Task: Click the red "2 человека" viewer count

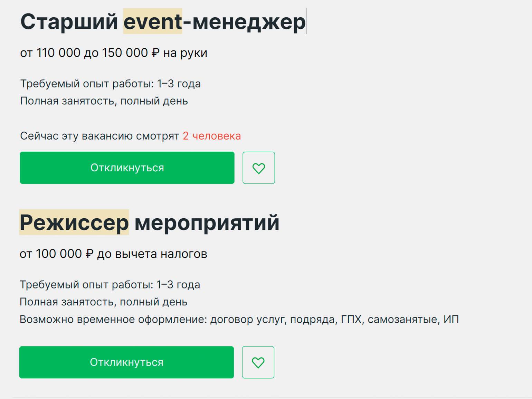Action: (x=211, y=136)
